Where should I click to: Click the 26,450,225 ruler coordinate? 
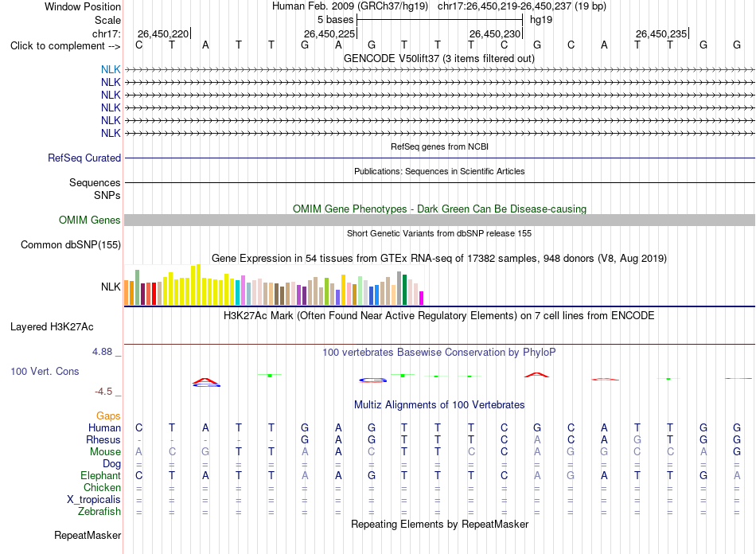[x=329, y=33]
